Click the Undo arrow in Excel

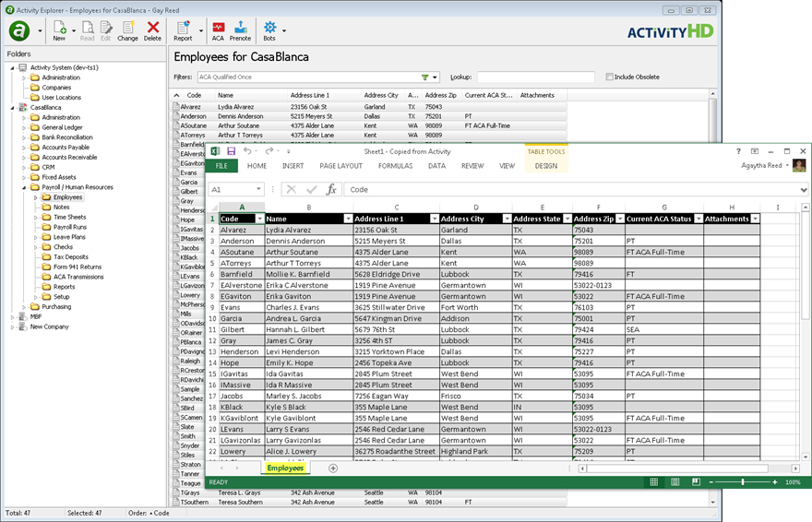point(247,151)
